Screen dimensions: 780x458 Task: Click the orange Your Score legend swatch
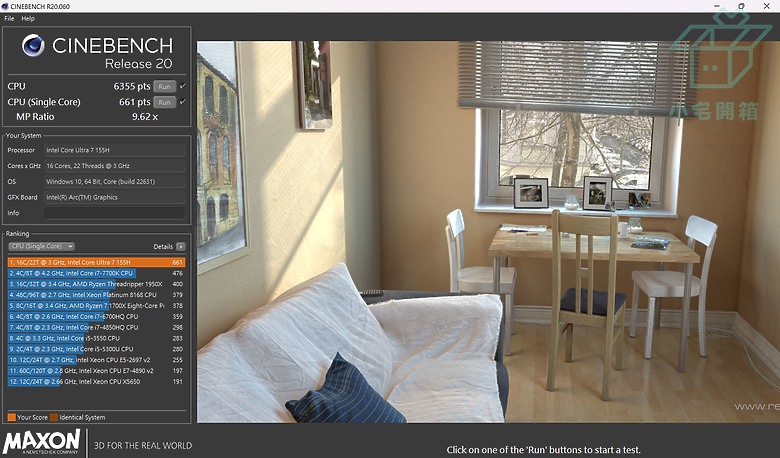(x=11, y=417)
